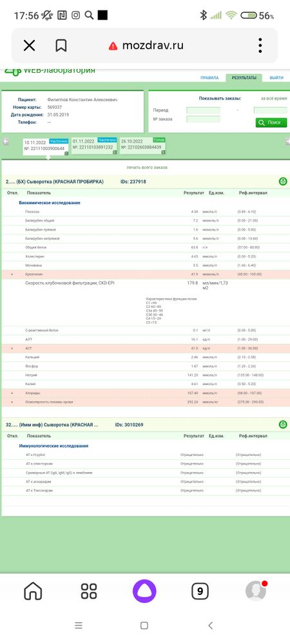Click the Суммарные АТ к лямблиям row
Image resolution: width=290 pixels, height=644 pixels.
[145, 473]
